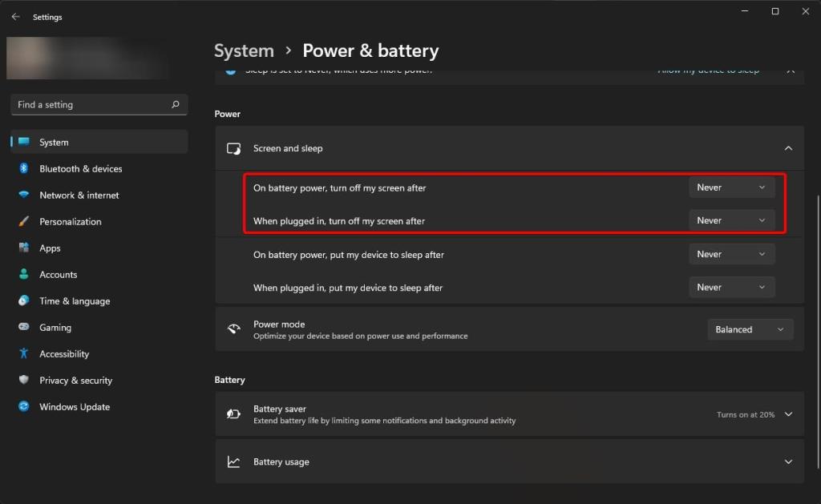This screenshot has height=504, width=821.
Task: Open the Accounts settings page
Action: point(99,274)
